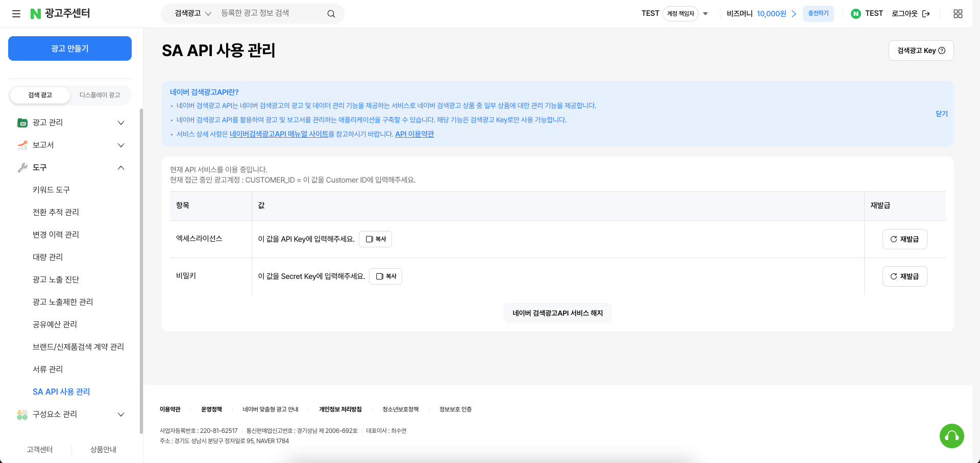This screenshot has height=463, width=980.
Task: Click 네이버 검색광고API 서비스 해지 button
Action: pos(557,313)
